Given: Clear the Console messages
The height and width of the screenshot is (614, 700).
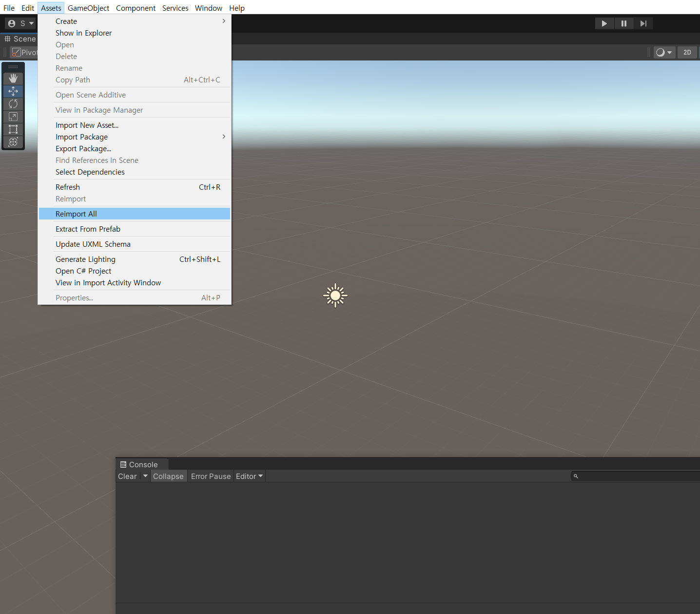Looking at the screenshot, I should pyautogui.click(x=127, y=476).
